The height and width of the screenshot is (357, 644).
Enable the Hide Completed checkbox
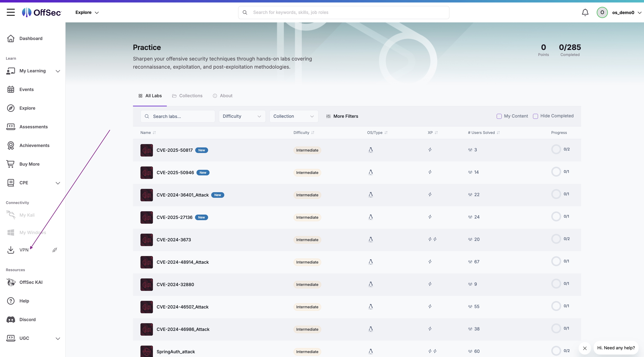(535, 117)
